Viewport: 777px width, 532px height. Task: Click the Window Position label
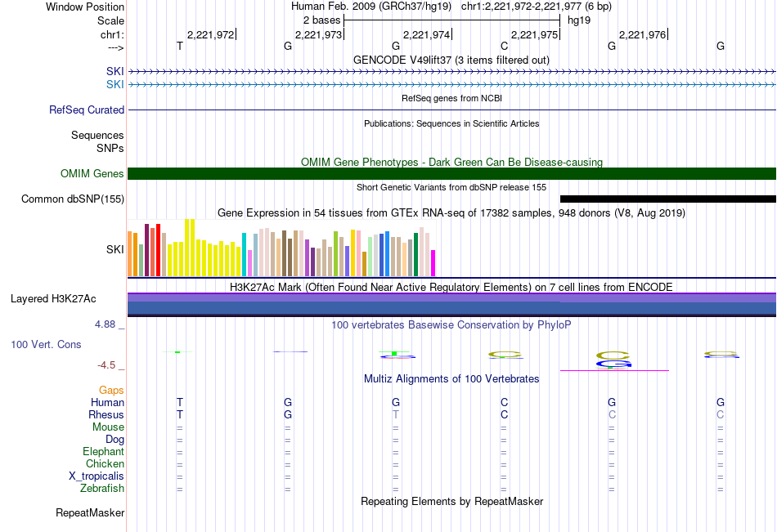(85, 7)
